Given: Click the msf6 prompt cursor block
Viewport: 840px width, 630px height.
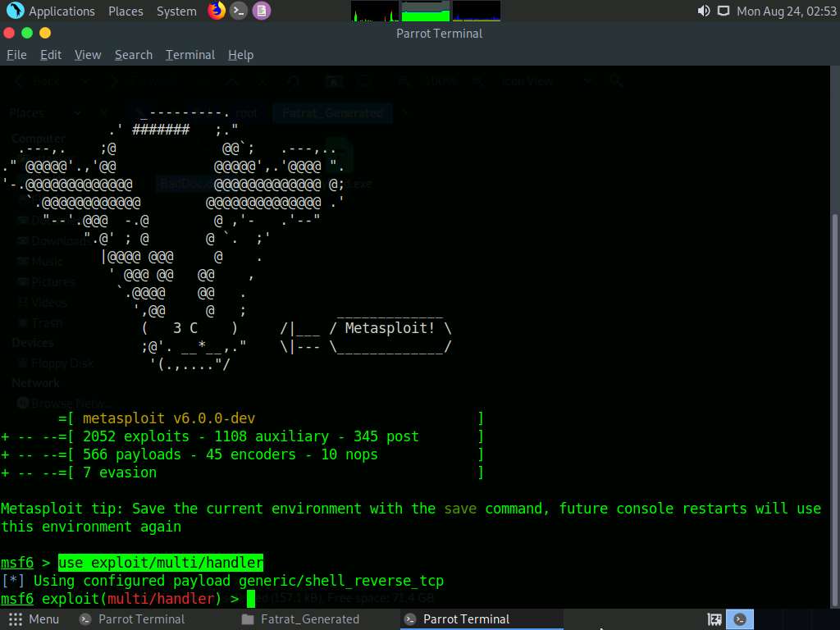Looking at the screenshot, I should pos(251,598).
